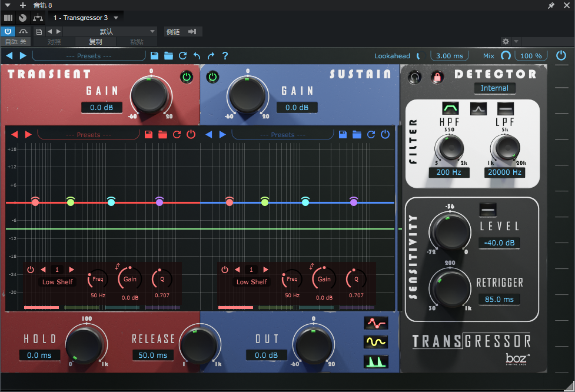Click the host settings gear icon
Screen dimensions: 575x392
coord(506,41)
